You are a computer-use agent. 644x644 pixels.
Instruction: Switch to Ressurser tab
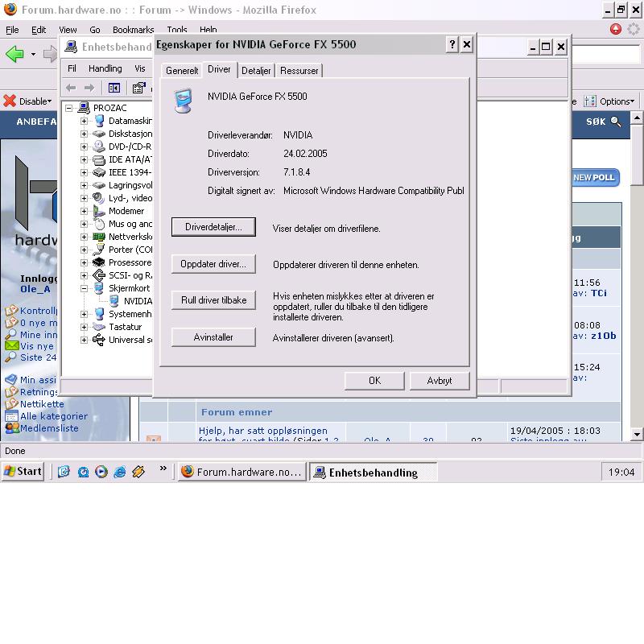click(299, 71)
